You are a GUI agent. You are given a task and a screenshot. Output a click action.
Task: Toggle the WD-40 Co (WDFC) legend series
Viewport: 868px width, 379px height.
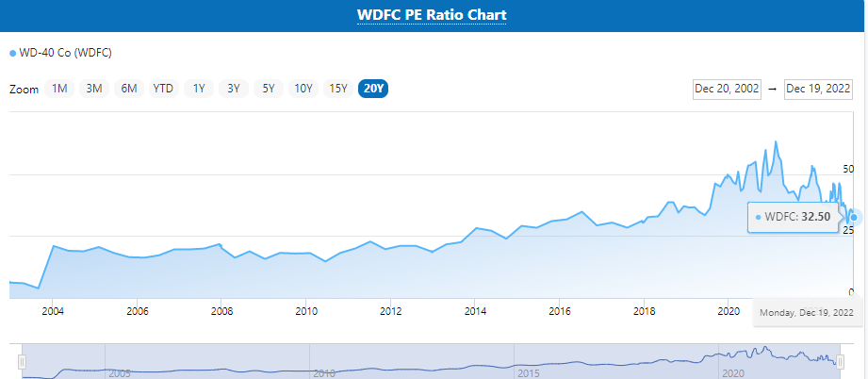click(x=61, y=53)
